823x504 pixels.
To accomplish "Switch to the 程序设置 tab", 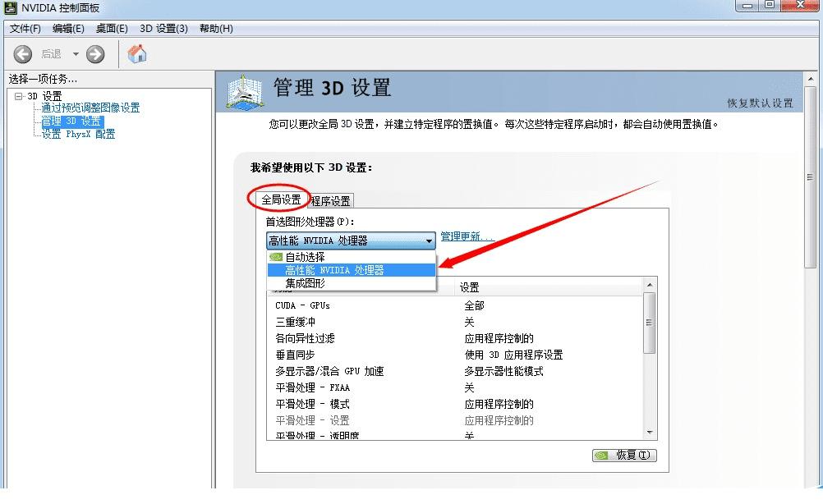I will [329, 199].
